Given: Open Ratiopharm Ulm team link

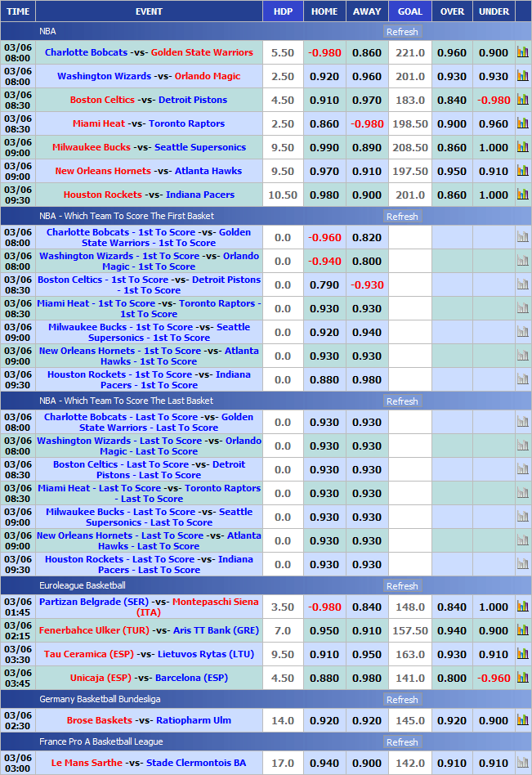Looking at the screenshot, I should click(194, 720).
